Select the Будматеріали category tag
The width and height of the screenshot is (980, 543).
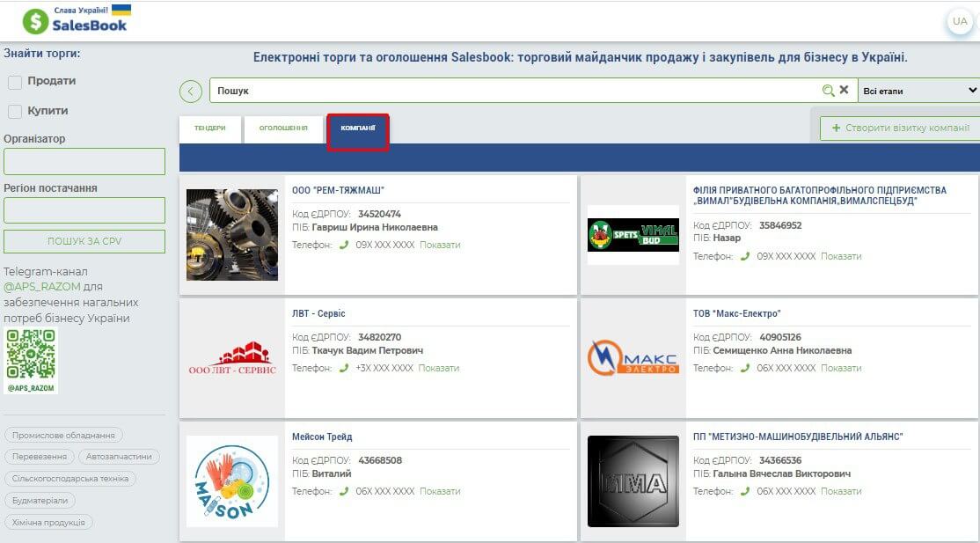coord(40,501)
